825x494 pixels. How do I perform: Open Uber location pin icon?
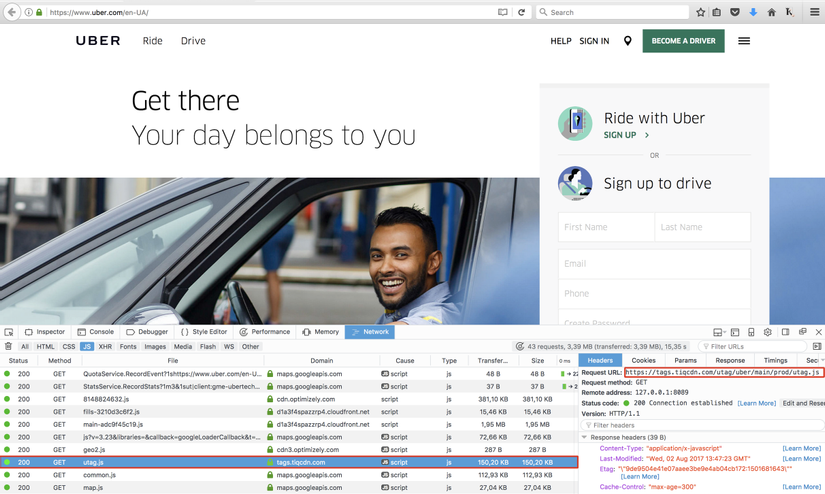point(627,41)
